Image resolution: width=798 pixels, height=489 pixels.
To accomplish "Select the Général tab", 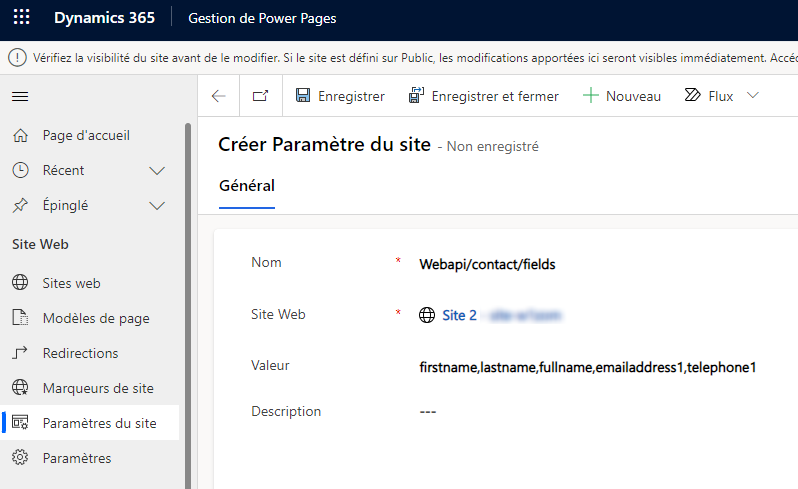I will point(247,186).
